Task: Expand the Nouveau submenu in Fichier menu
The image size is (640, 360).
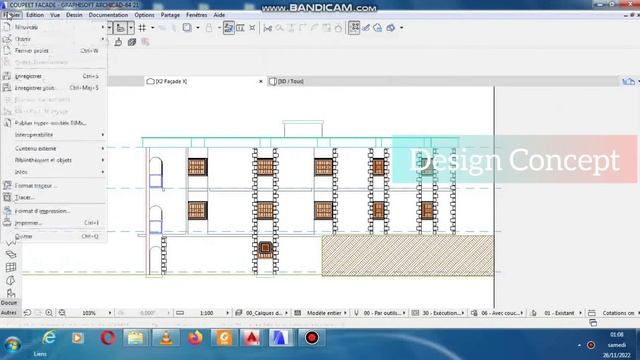Action: coord(54,27)
